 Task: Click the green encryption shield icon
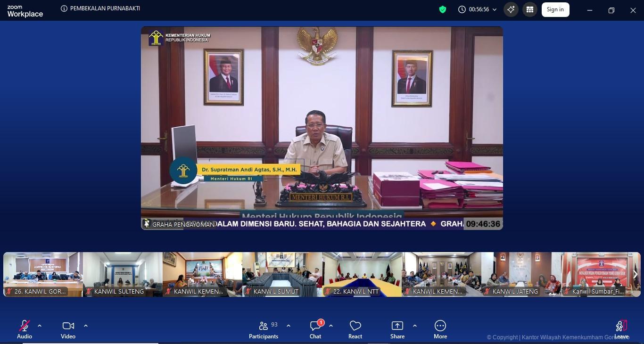(443, 9)
